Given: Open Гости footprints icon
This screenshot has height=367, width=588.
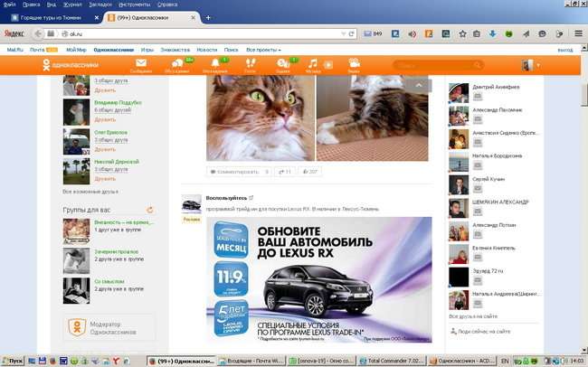Looking at the screenshot, I should click(x=250, y=65).
